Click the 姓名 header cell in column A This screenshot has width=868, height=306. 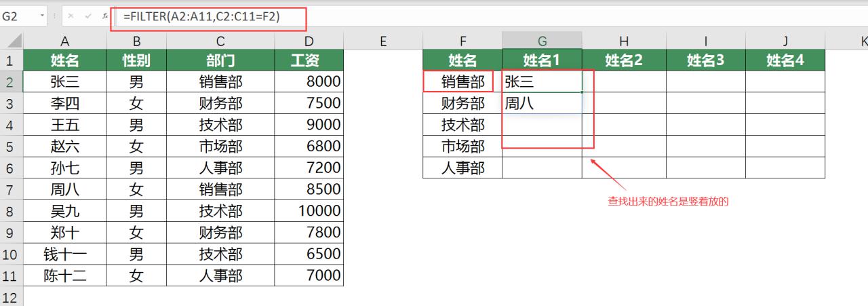click(64, 60)
